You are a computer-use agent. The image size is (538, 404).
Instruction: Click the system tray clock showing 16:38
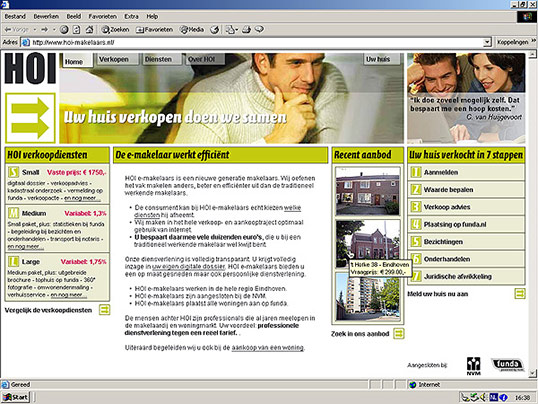click(x=523, y=397)
